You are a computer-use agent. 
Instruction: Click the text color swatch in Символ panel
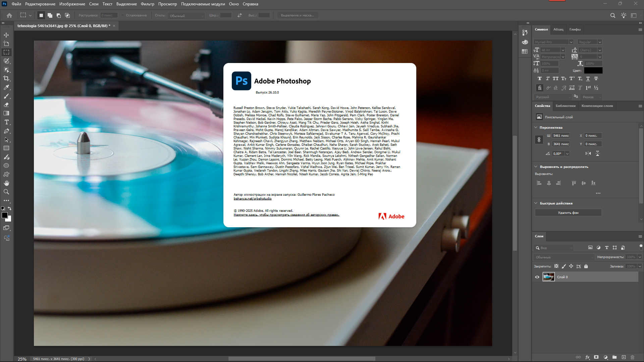pos(593,70)
